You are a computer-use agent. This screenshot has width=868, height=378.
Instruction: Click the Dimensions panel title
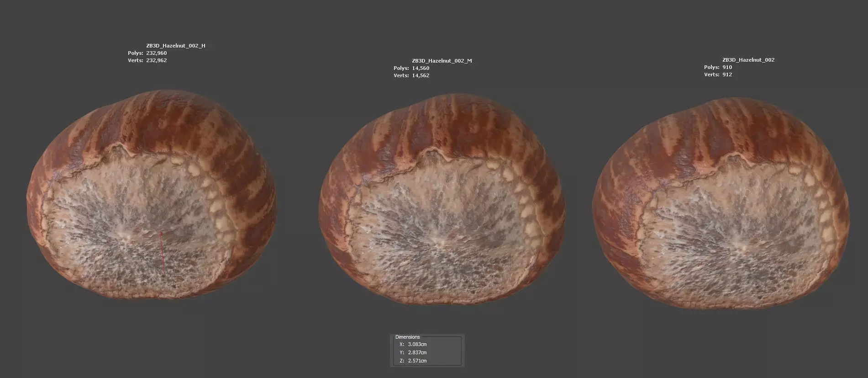407,337
